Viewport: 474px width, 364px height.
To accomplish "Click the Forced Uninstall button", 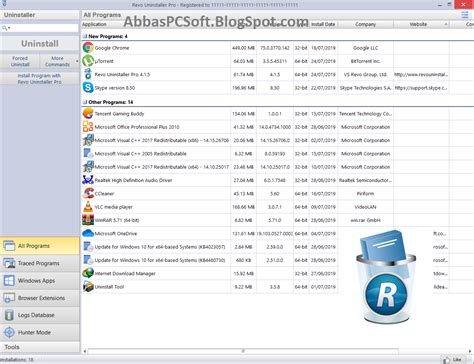I will point(20,61).
